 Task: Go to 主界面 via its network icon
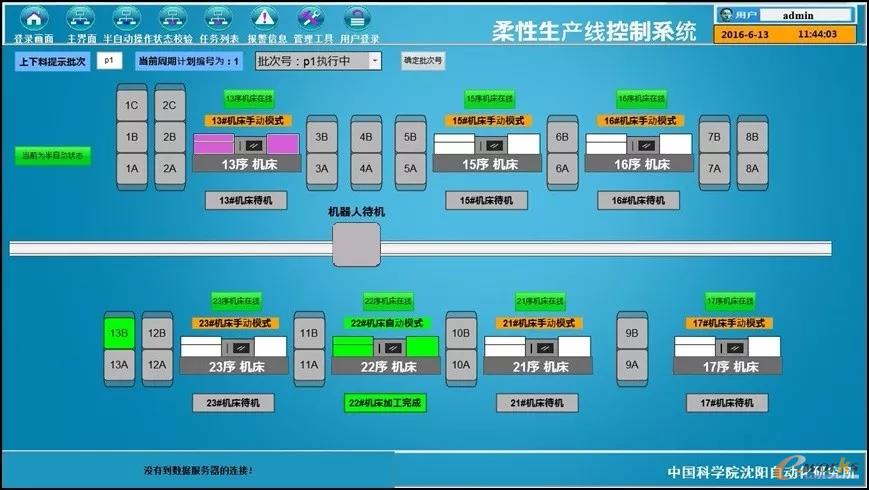(81, 18)
